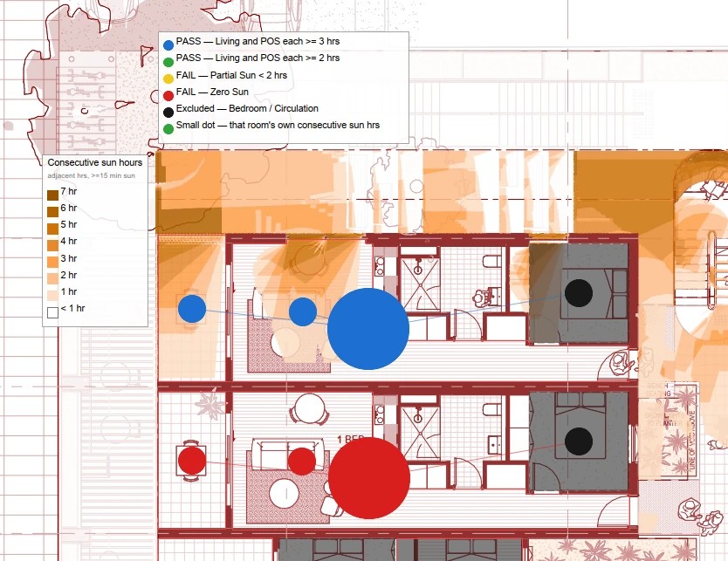Click the red Zero Sun legend dot

(168, 96)
